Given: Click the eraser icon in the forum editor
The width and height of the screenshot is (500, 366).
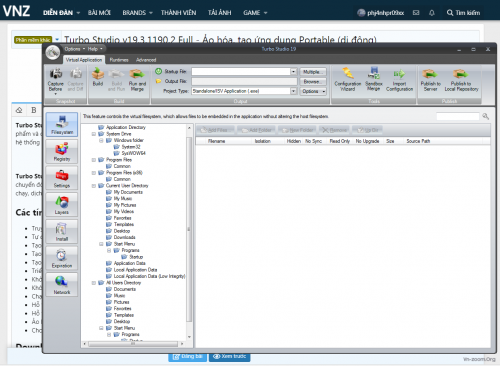Looking at the screenshot, I should tap(19, 110).
